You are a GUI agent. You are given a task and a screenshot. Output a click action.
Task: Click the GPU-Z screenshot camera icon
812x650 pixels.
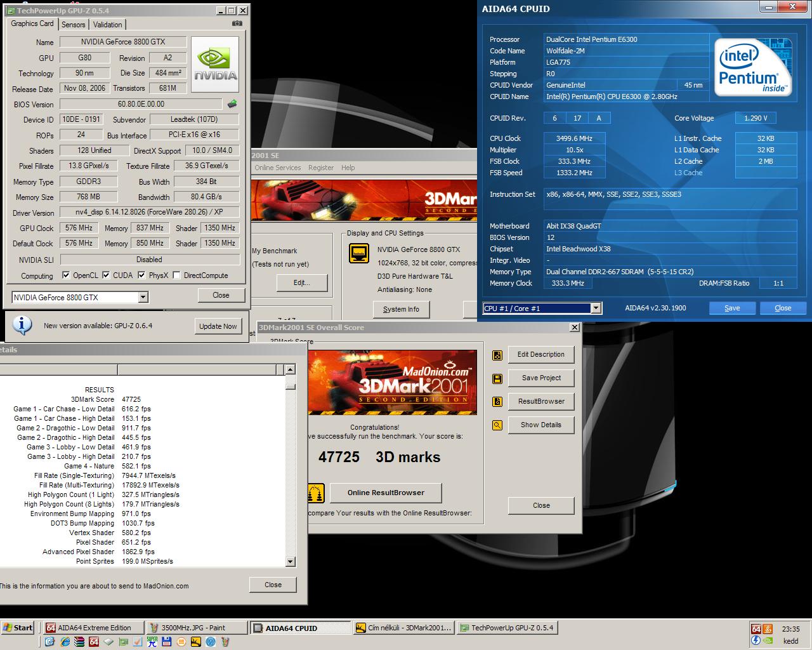click(237, 23)
